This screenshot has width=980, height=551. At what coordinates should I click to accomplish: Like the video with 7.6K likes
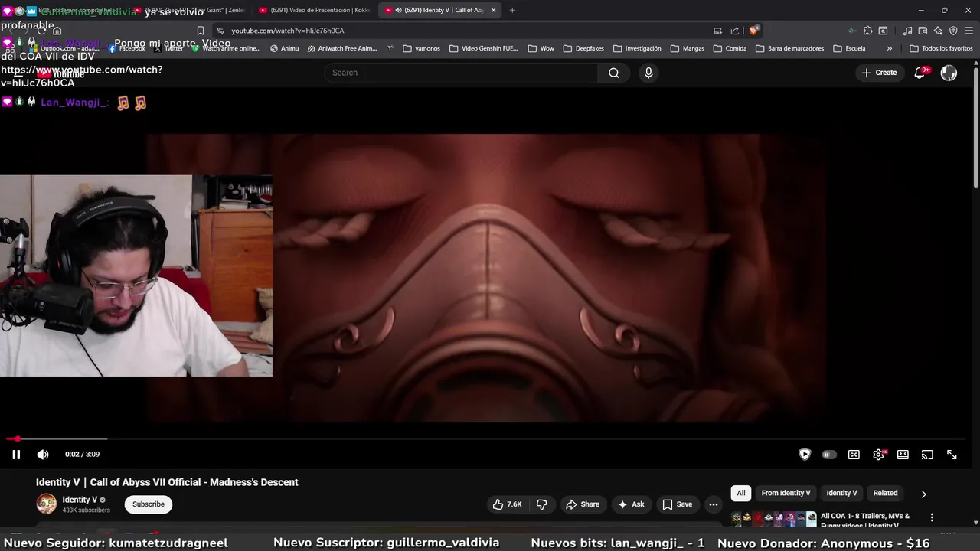507,504
